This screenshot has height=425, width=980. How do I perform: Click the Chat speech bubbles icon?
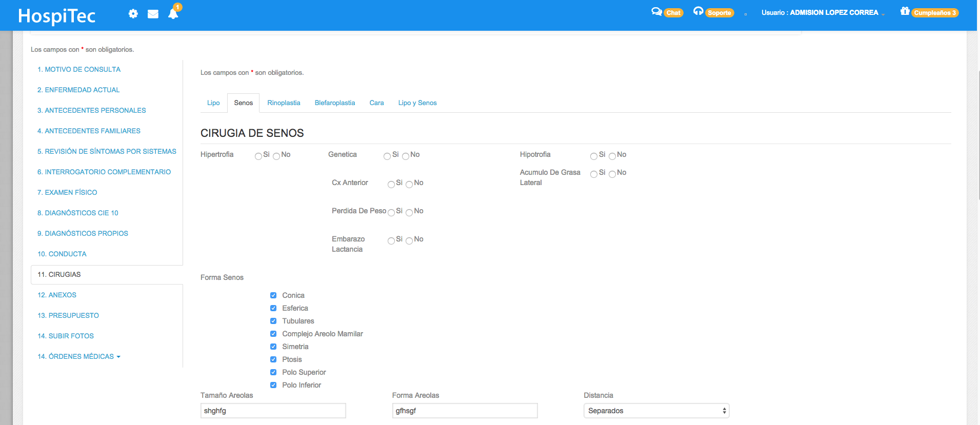pos(656,12)
